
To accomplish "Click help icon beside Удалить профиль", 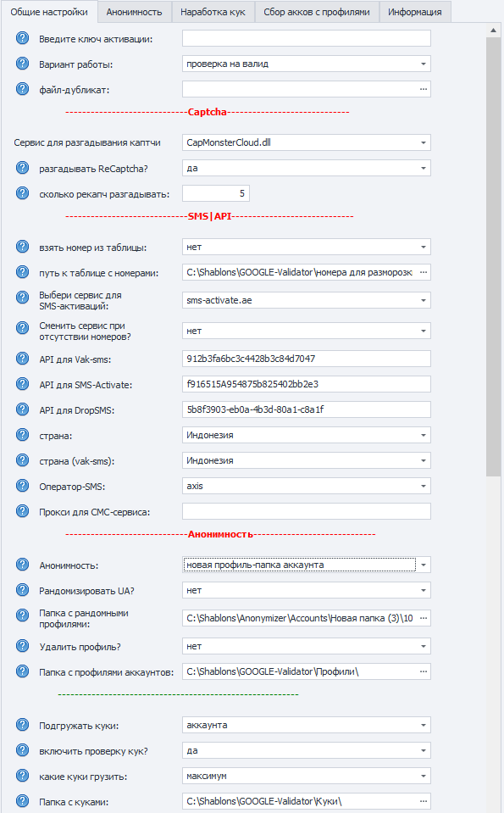I will pyautogui.click(x=22, y=645).
